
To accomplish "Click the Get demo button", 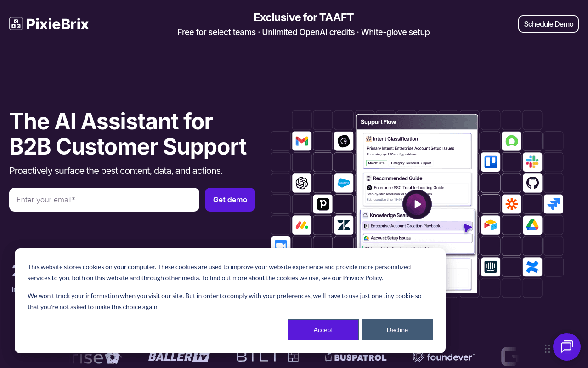I will (230, 200).
